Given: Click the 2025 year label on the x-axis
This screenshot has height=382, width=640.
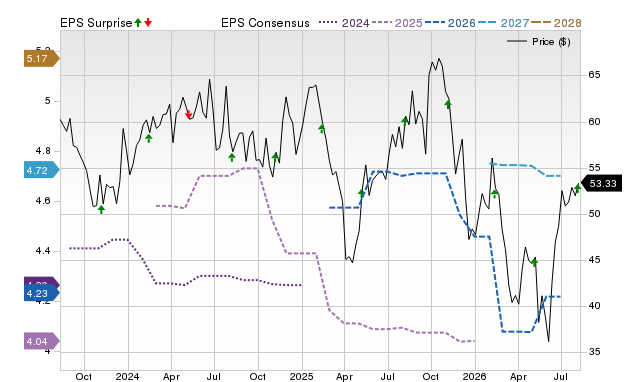Looking at the screenshot, I should 301,376.
